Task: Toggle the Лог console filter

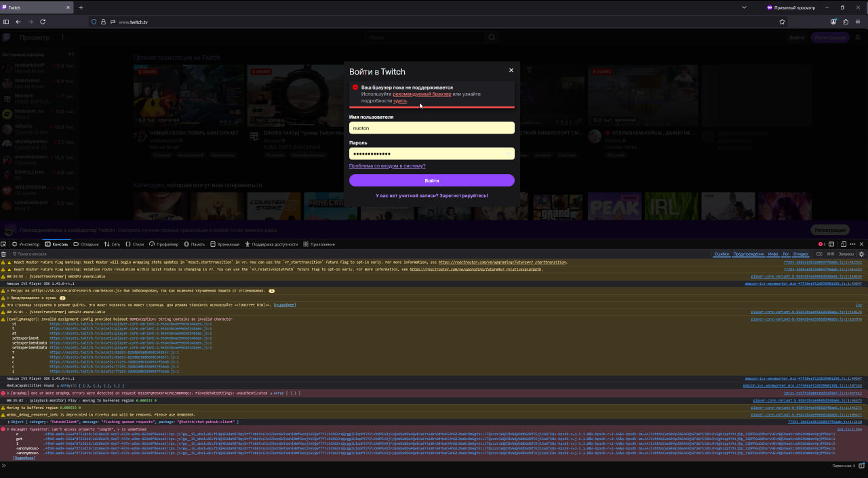Action: point(786,254)
